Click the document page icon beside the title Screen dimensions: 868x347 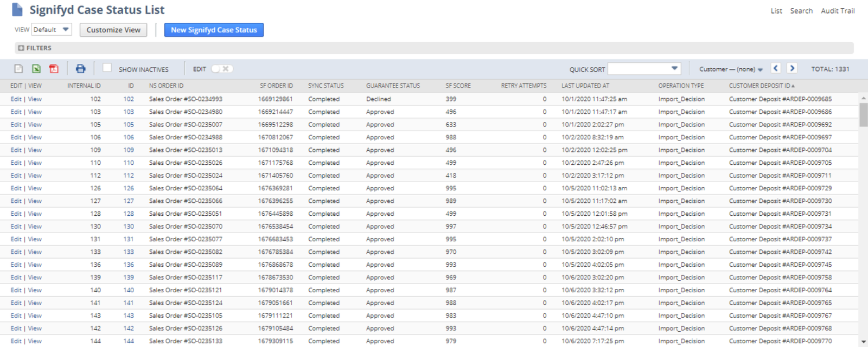pos(17,10)
